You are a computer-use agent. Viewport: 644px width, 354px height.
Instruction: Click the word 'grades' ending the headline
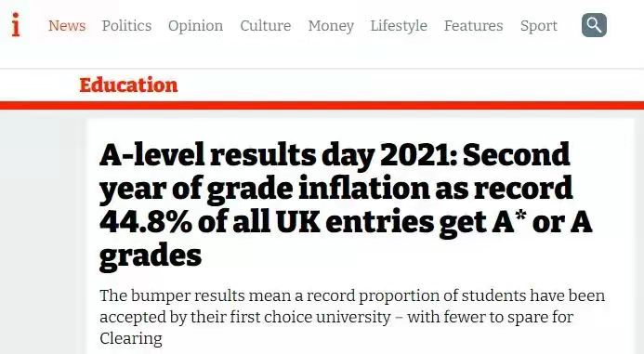pyautogui.click(x=151, y=257)
